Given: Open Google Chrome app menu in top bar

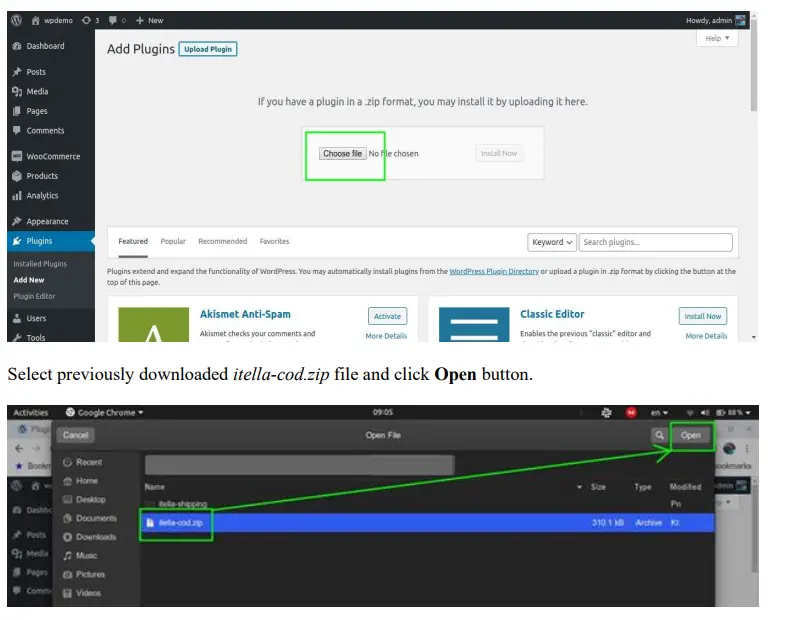Looking at the screenshot, I should (104, 413).
